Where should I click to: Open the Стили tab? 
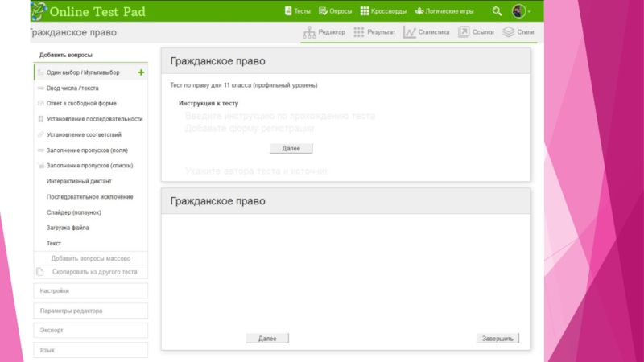coord(518,32)
